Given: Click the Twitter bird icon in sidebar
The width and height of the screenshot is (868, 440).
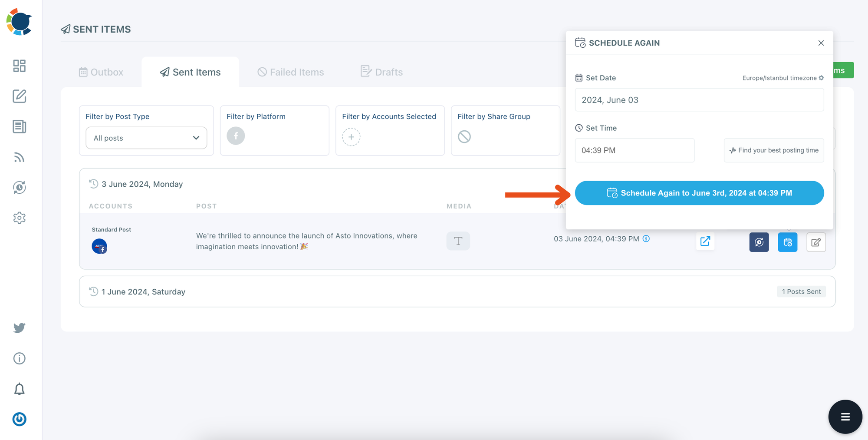Looking at the screenshot, I should (x=20, y=328).
